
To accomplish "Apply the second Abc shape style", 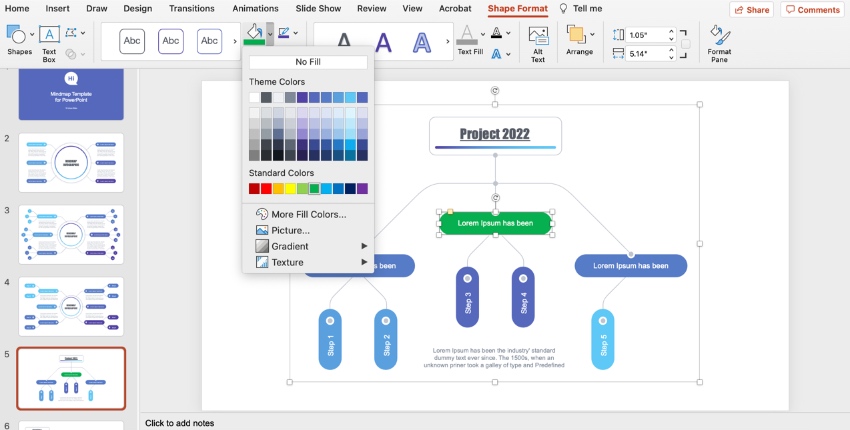I will (171, 41).
